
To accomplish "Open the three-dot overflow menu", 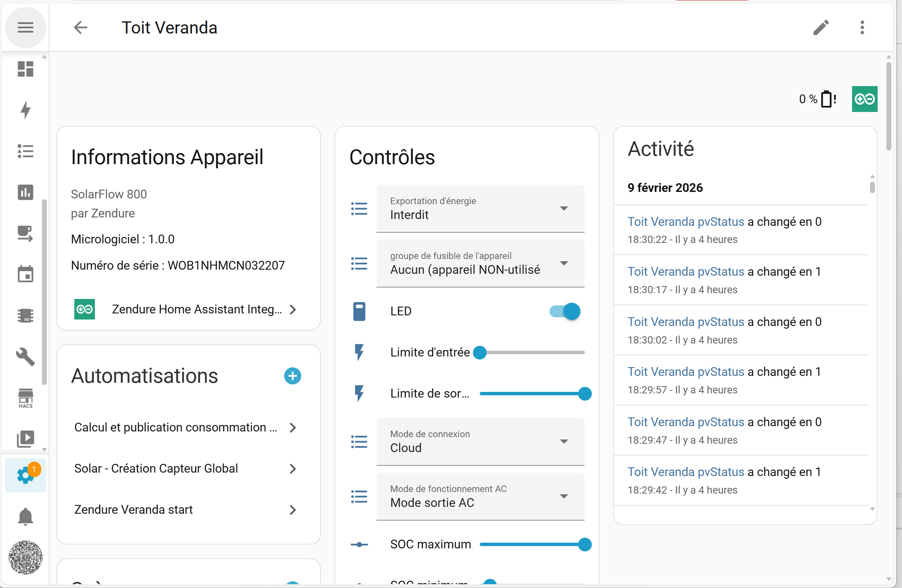I will click(x=862, y=27).
